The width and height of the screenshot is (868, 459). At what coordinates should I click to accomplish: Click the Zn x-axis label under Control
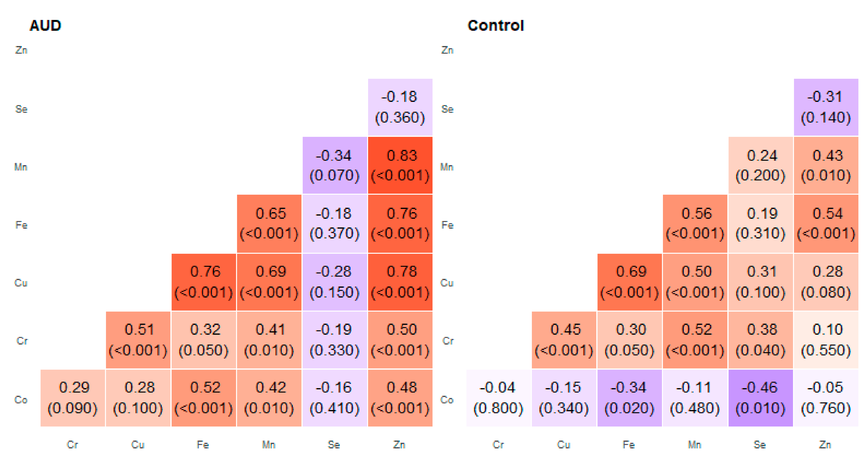825,445
